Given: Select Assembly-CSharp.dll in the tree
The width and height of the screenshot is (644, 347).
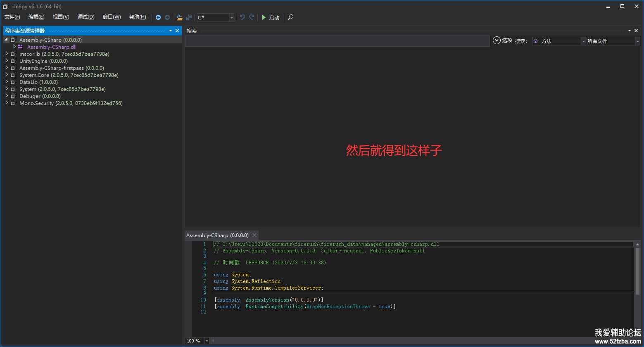Looking at the screenshot, I should click(x=52, y=47).
